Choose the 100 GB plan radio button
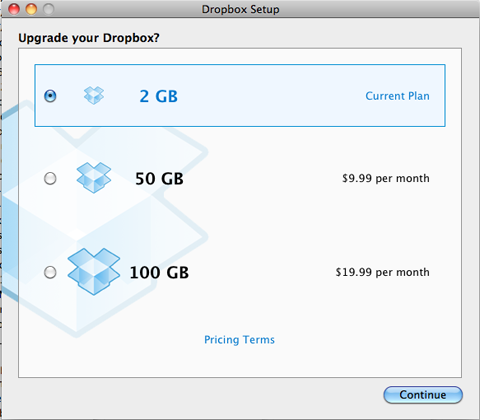Screen dimensions: 480x420 [50, 272]
